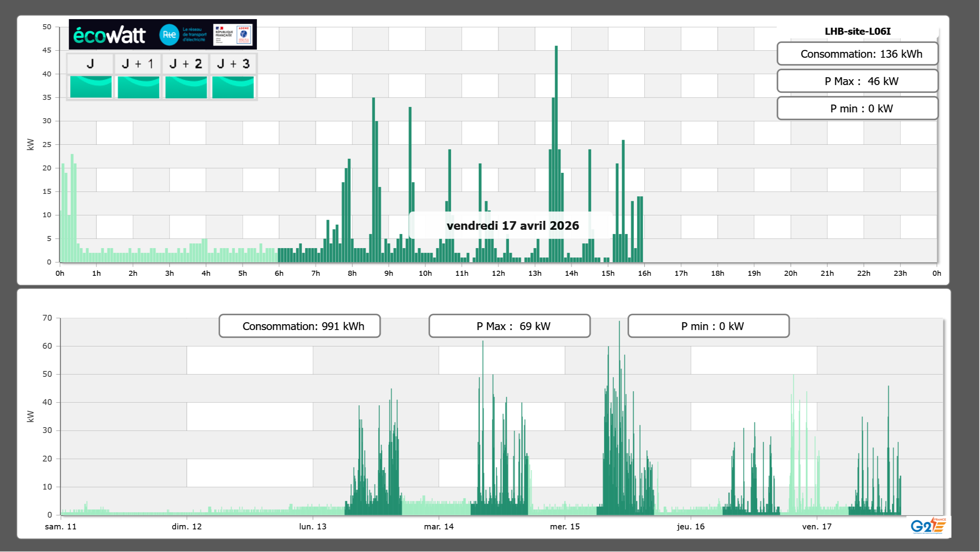Screen dimensions: 980x552
Task: Click the G2E France logo
Action: (x=928, y=526)
